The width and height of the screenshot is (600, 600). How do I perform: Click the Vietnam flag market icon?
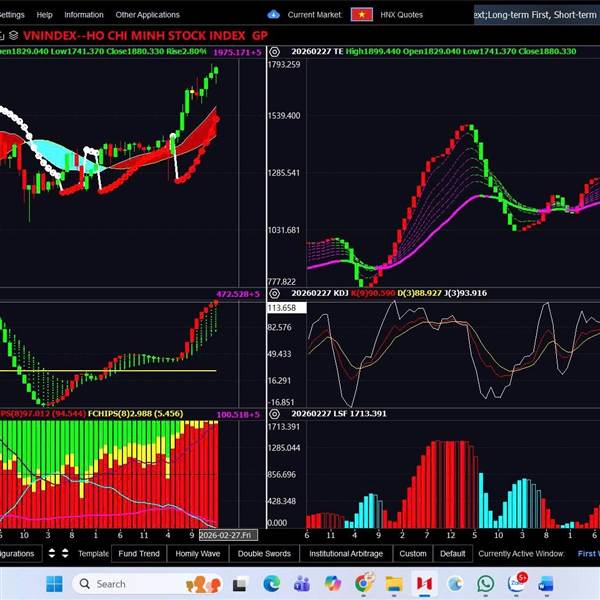coord(362,14)
